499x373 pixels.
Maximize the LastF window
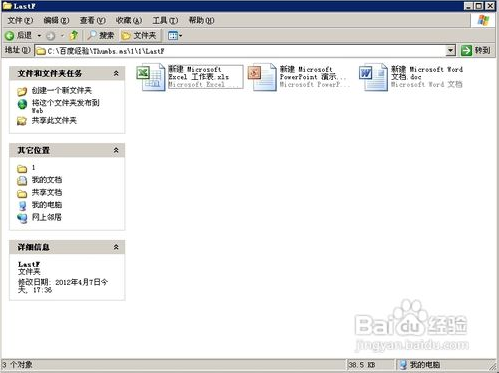pyautogui.click(x=479, y=6)
